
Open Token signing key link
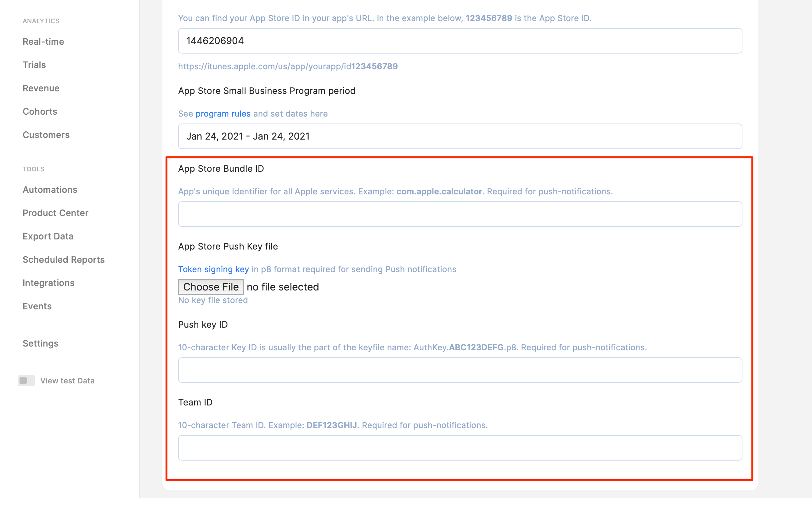(x=213, y=269)
